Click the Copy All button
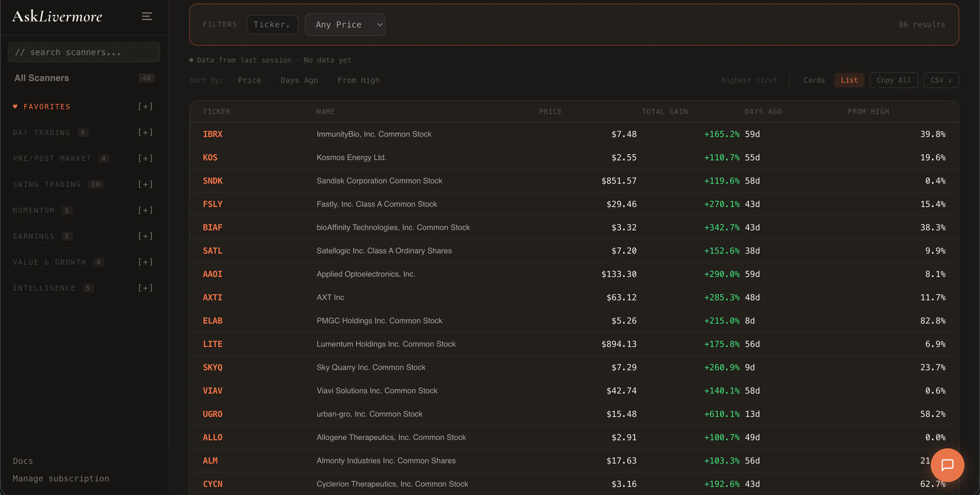The image size is (980, 495). (894, 80)
